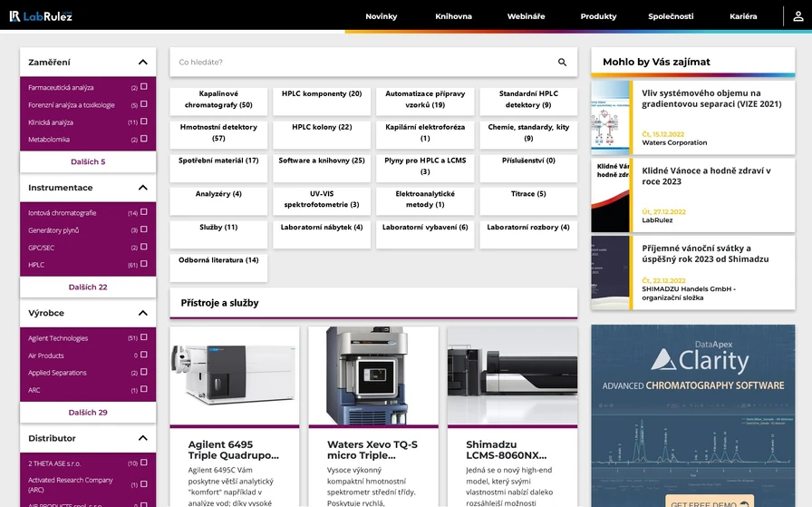Select Kapalinové chromatografy (50) category
The image size is (812, 507).
pyautogui.click(x=218, y=101)
